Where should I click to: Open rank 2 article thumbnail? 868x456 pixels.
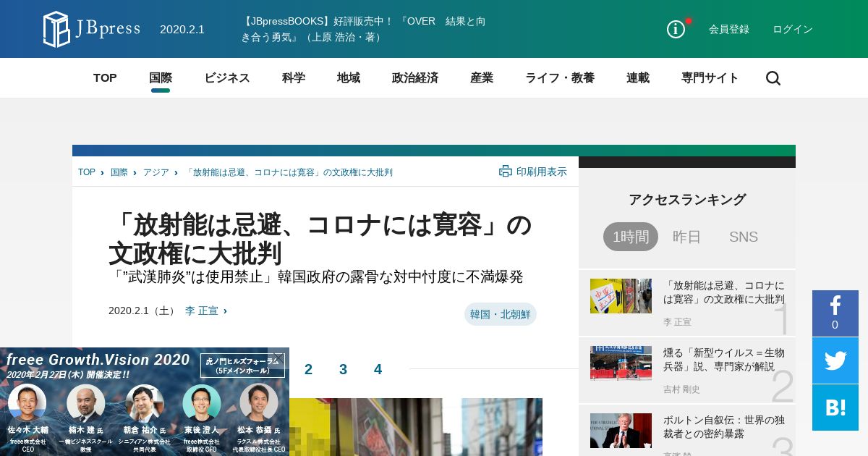pyautogui.click(x=621, y=363)
